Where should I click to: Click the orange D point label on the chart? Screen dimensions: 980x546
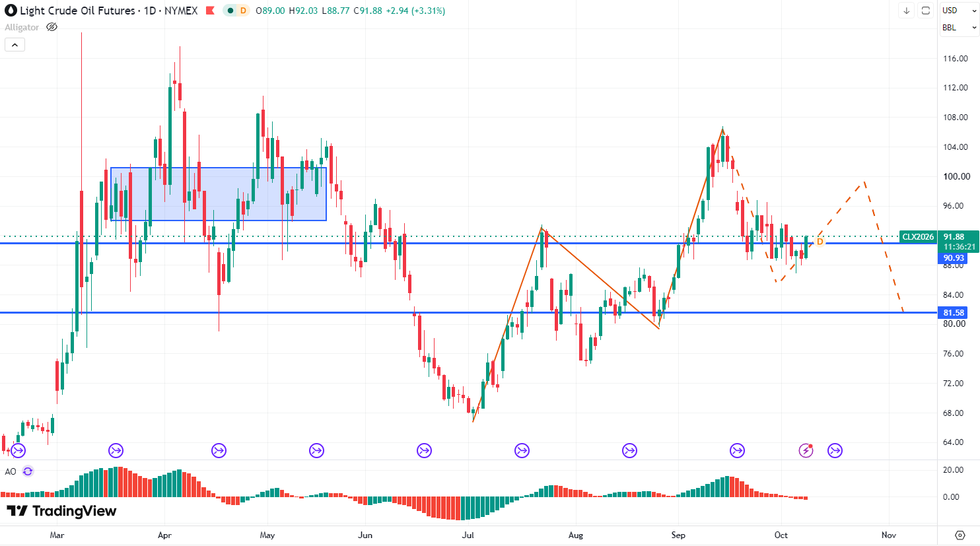[x=820, y=242]
